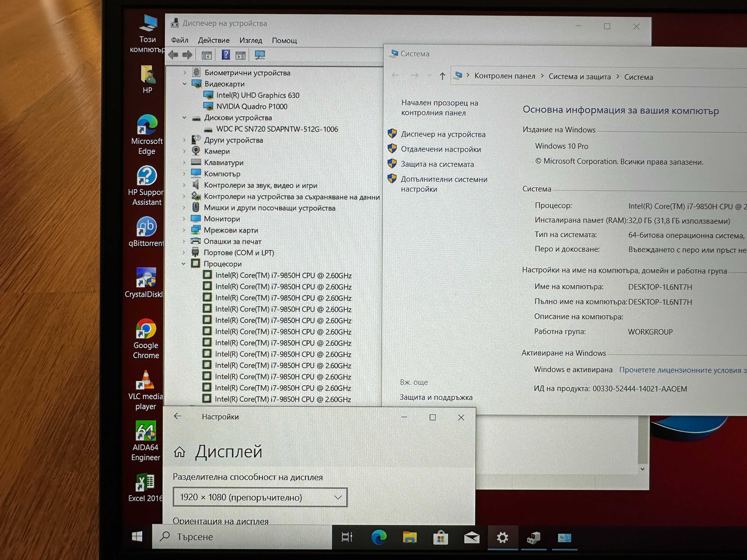Open the Помощ menu

click(x=284, y=41)
